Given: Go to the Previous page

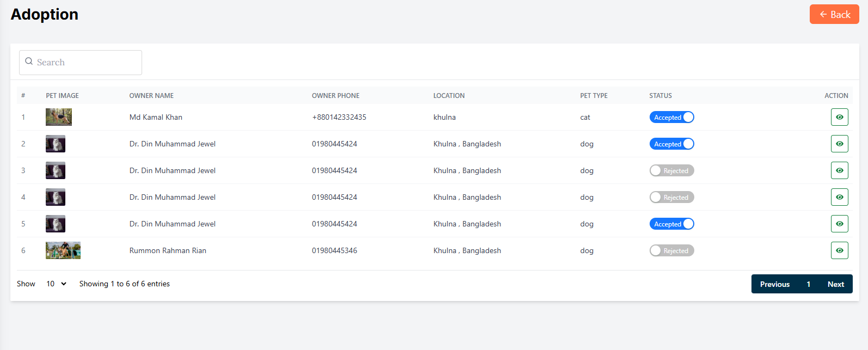Looking at the screenshot, I should pyautogui.click(x=774, y=284).
